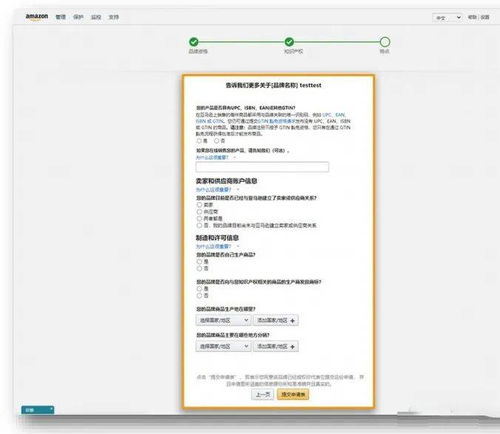This screenshot has width=500, height=434.
Task: Select the 否, no seller or vendor relationship option
Action: 199,225
